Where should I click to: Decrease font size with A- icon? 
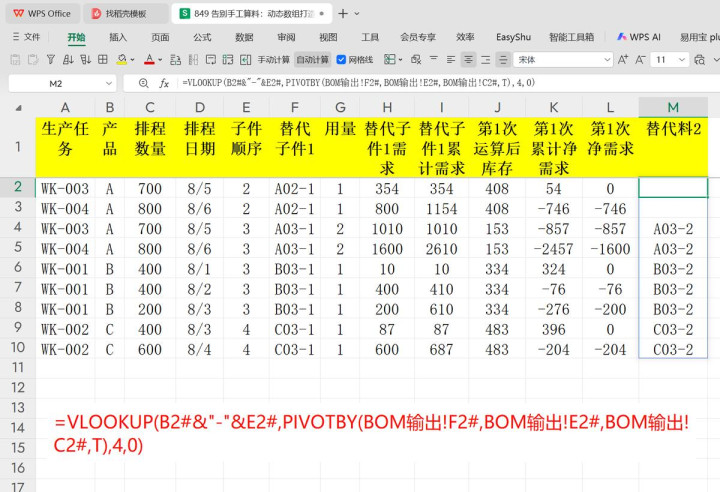pos(641,60)
